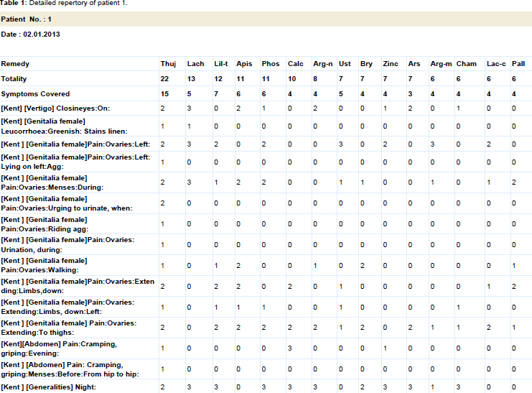Screen dimensions: 532x393
Task: Click the 'ding:Limbs,down:' row label
Action: click(32, 291)
